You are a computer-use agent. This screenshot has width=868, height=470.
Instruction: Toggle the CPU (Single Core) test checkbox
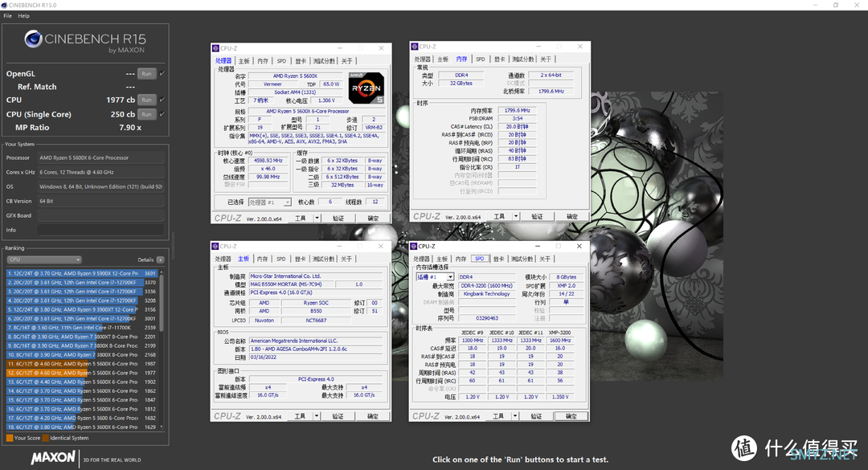coord(162,114)
